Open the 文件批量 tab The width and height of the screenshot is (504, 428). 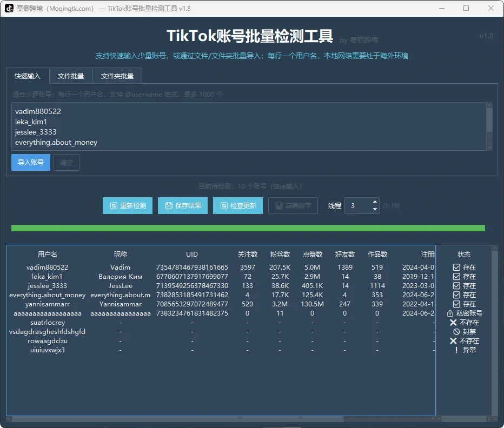(71, 76)
